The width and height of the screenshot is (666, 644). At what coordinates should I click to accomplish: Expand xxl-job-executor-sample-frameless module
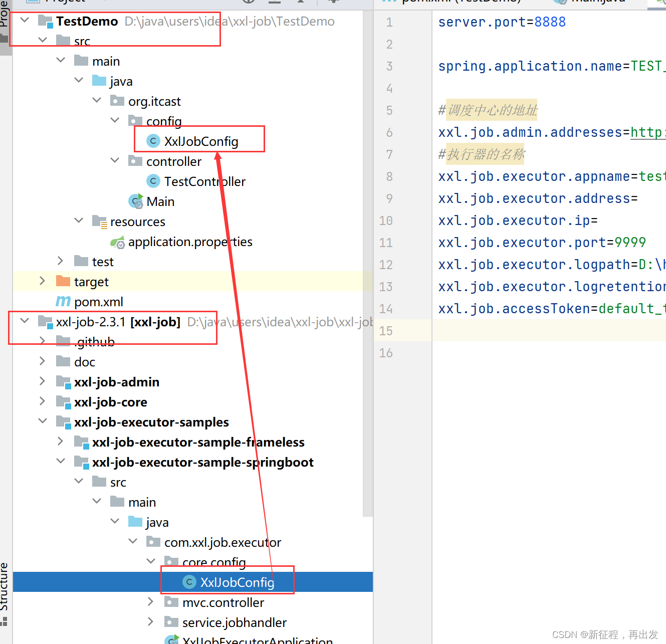point(61,441)
